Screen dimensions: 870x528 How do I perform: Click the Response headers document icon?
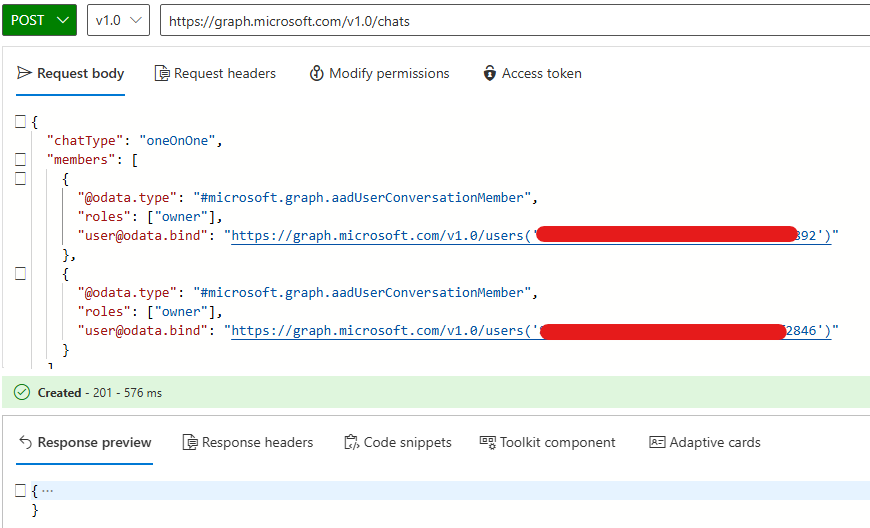point(190,443)
